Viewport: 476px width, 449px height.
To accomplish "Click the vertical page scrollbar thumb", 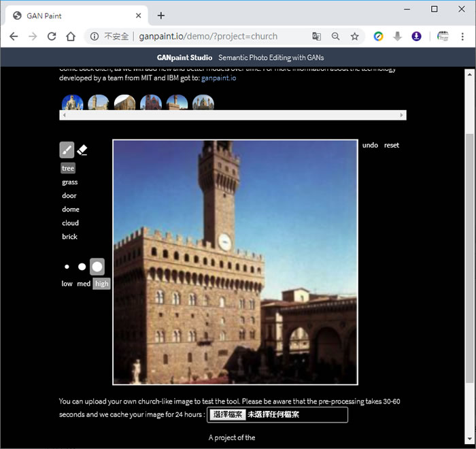I will pyautogui.click(x=470, y=259).
